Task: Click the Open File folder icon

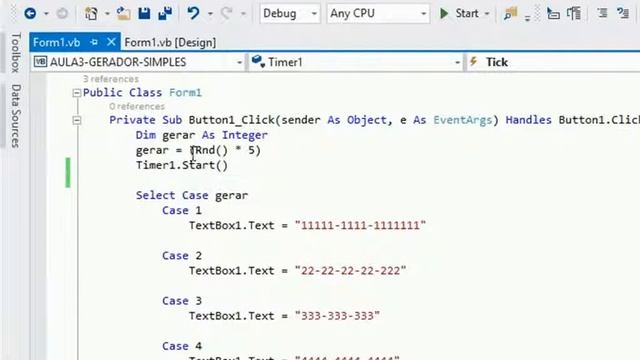Action: [123, 13]
